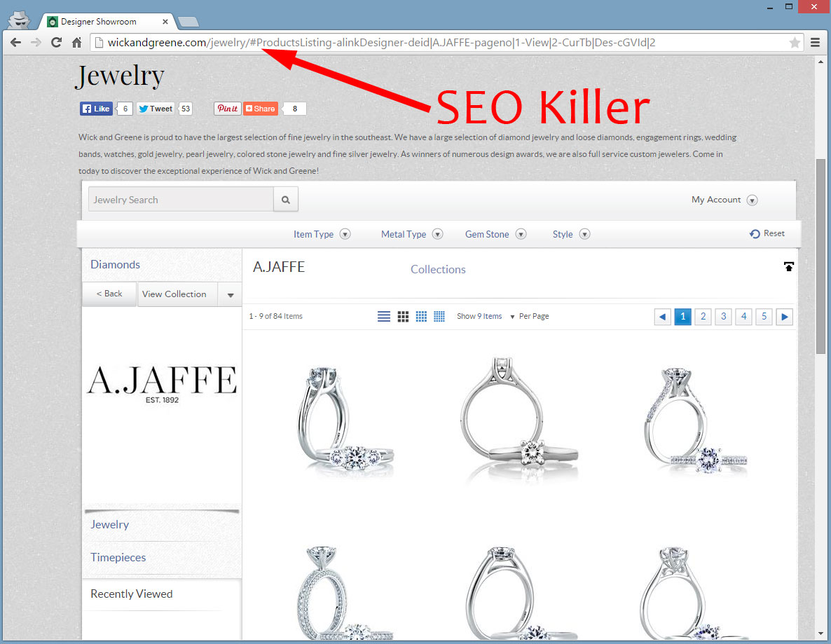This screenshot has width=831, height=644.
Task: Click the A.JAFFE EST. 1892 designer logo
Action: 162,384
